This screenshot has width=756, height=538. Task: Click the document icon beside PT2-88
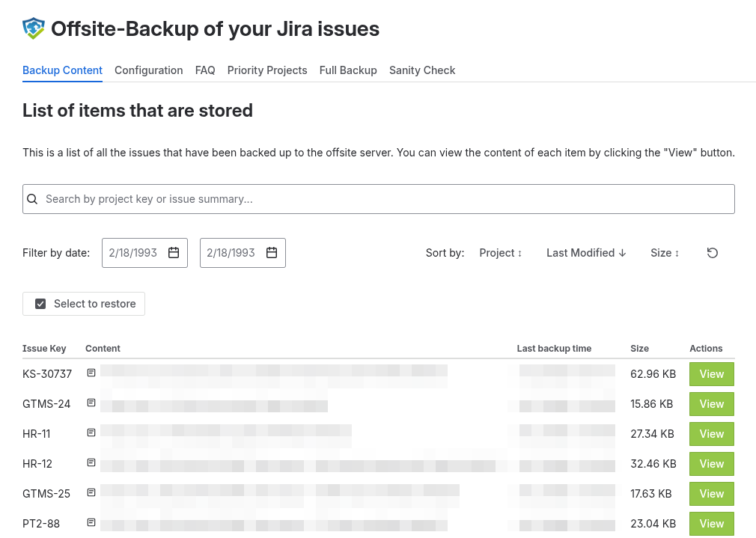click(x=91, y=521)
